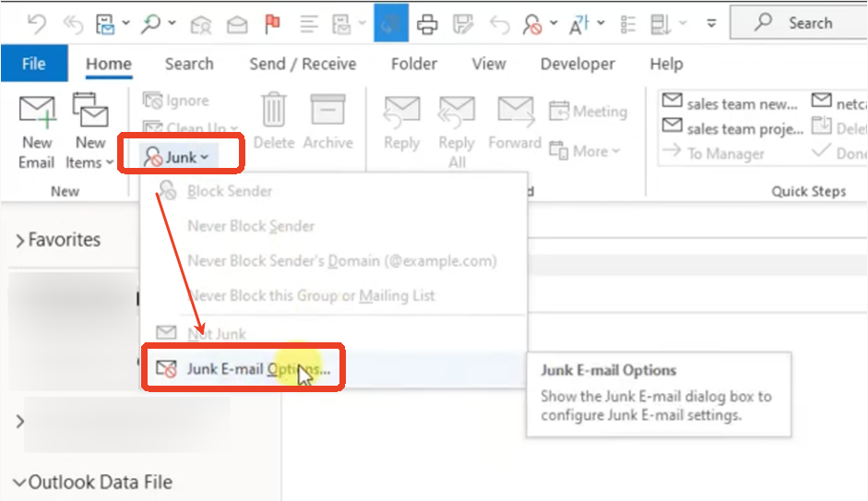Click the open envelope mark-read icon
This screenshot has width=868, height=501.
click(x=237, y=25)
